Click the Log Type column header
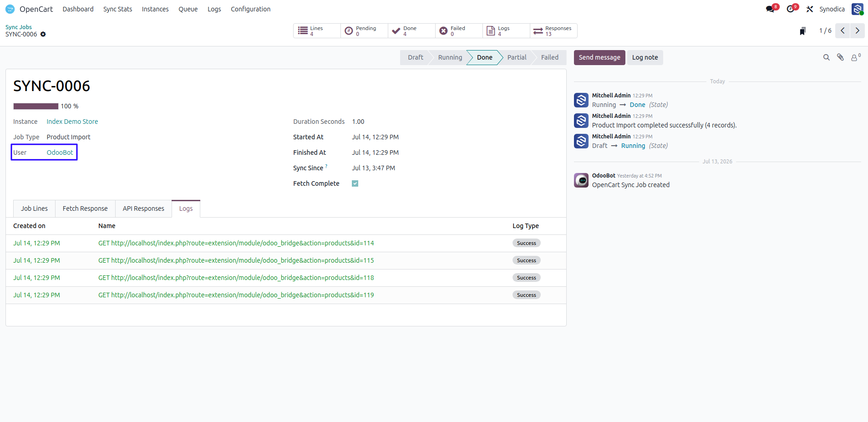The image size is (868, 422). (x=526, y=226)
